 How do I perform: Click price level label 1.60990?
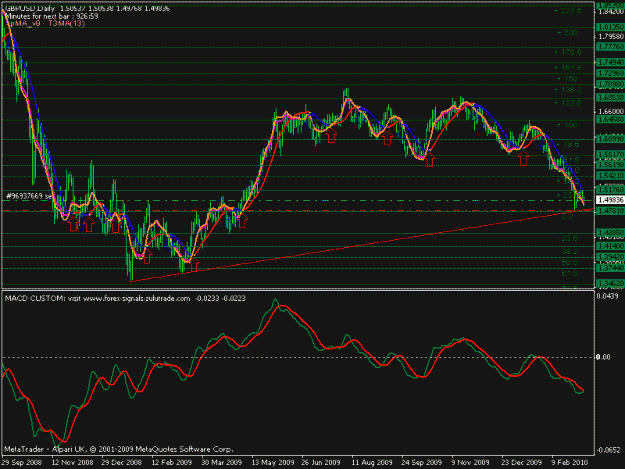610,139
